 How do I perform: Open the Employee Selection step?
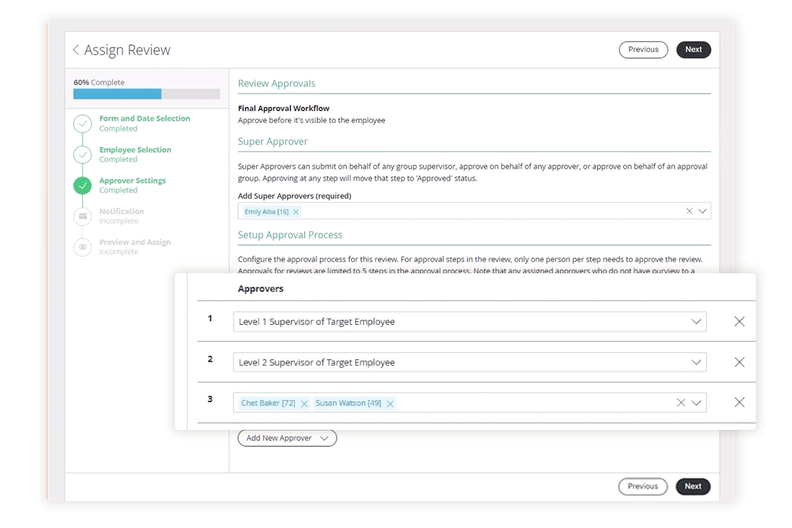pyautogui.click(x=135, y=154)
